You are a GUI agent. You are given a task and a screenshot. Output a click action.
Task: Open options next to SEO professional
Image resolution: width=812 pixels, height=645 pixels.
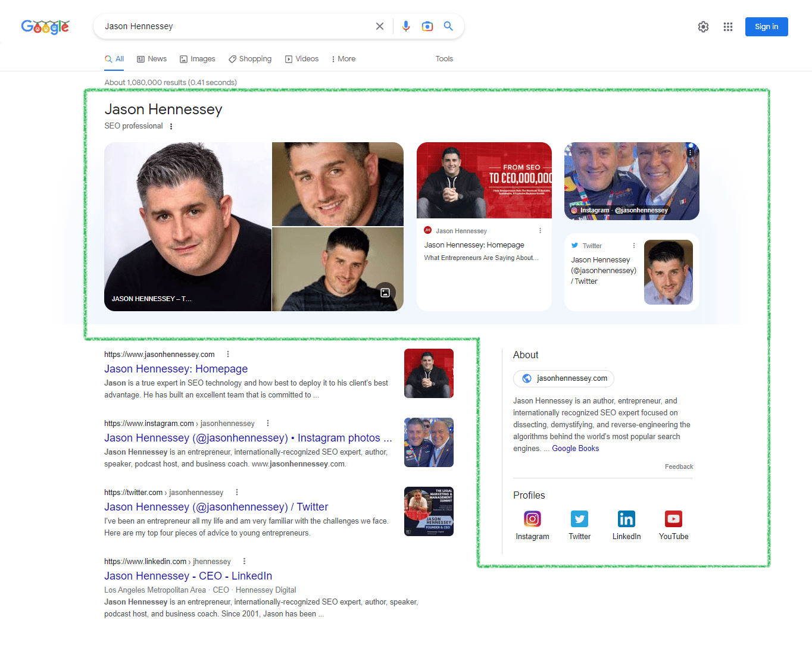click(171, 126)
